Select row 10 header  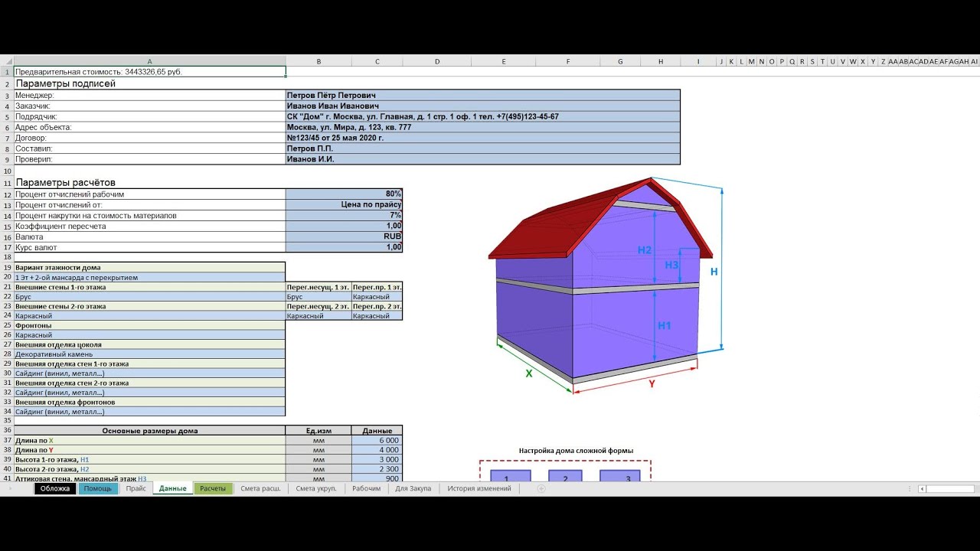(x=7, y=171)
